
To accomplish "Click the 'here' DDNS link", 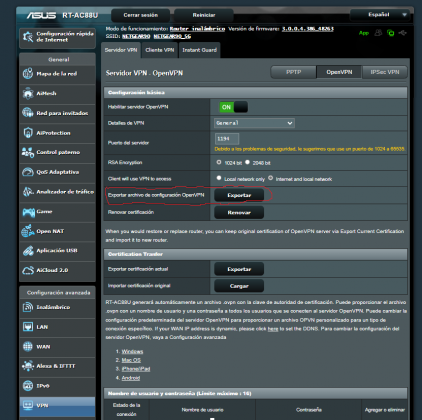I will coord(273,329).
